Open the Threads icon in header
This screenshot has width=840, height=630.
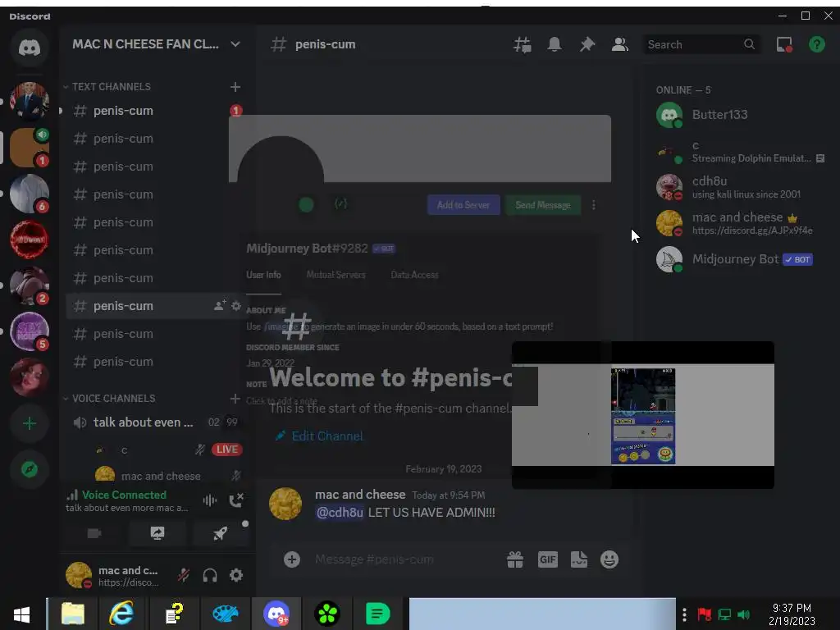[x=522, y=44]
